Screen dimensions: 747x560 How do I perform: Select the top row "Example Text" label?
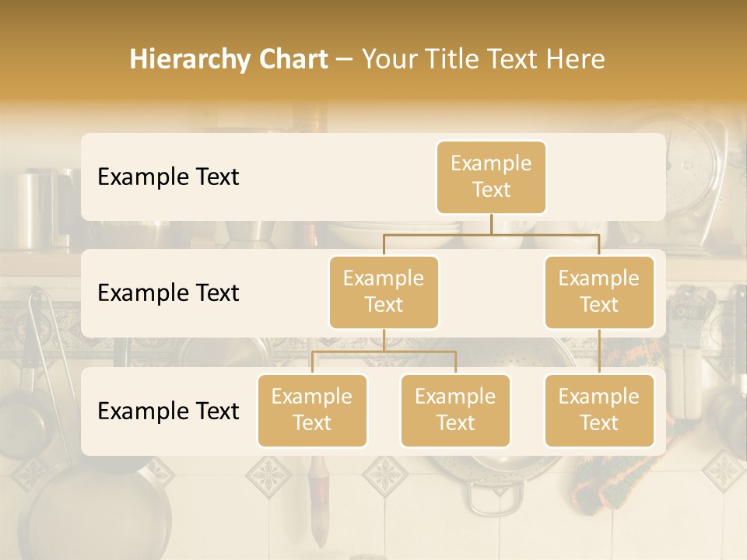click(x=168, y=177)
